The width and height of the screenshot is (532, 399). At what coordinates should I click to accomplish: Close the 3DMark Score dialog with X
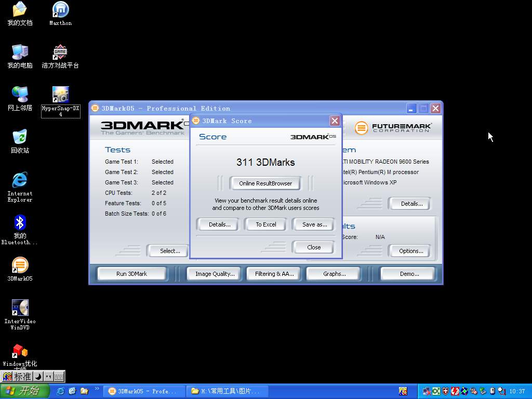(335, 121)
